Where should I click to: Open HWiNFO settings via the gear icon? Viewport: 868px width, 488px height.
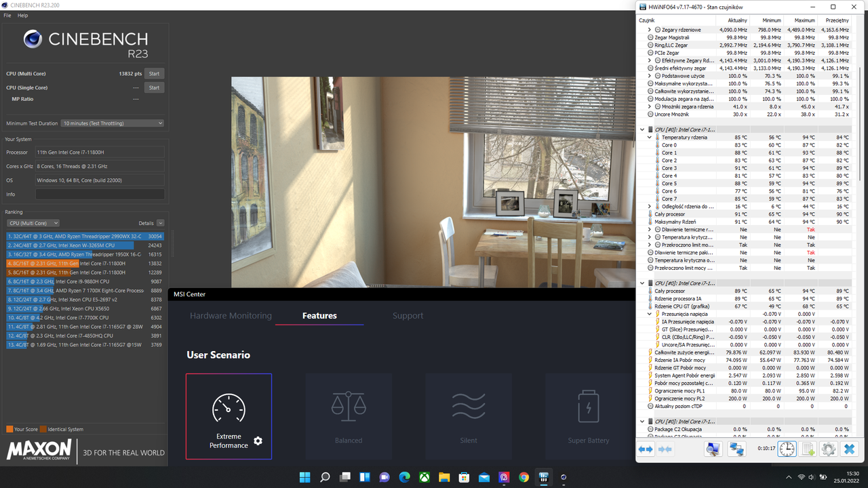pos(829,449)
